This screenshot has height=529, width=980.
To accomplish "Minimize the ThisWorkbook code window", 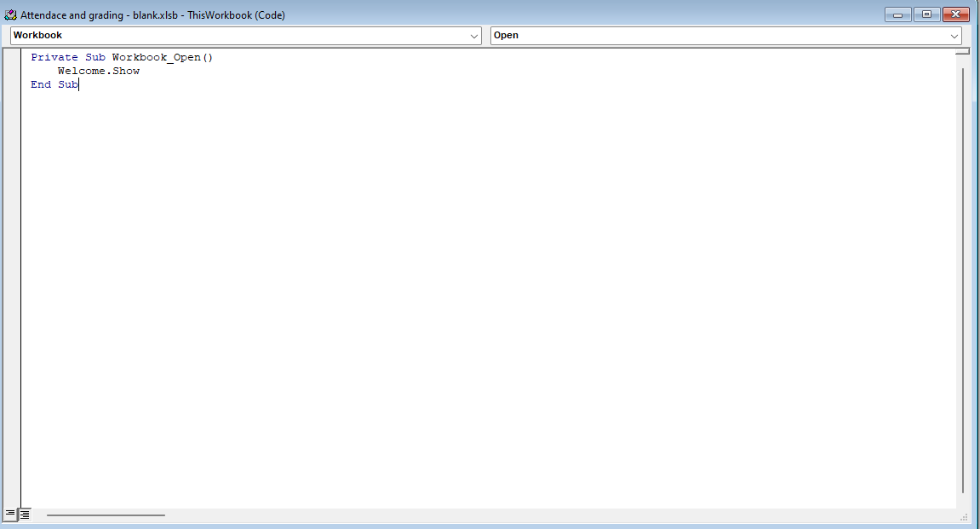I will (897, 14).
